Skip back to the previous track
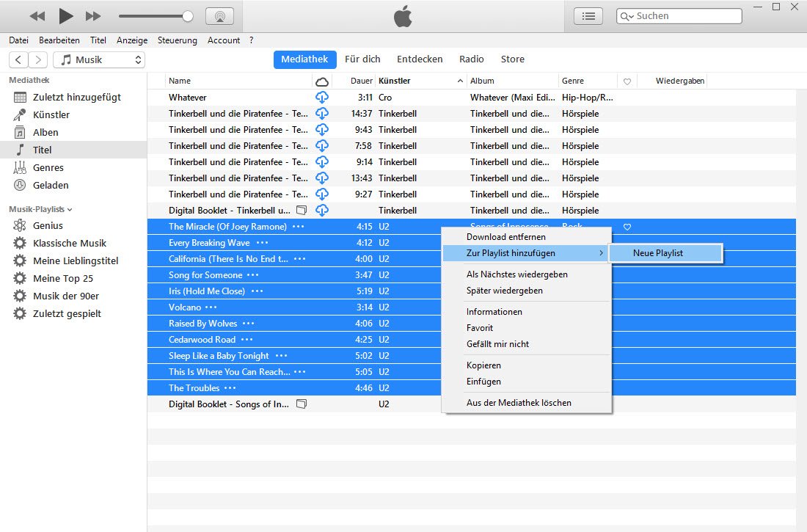The height and width of the screenshot is (532, 807). coord(37,16)
